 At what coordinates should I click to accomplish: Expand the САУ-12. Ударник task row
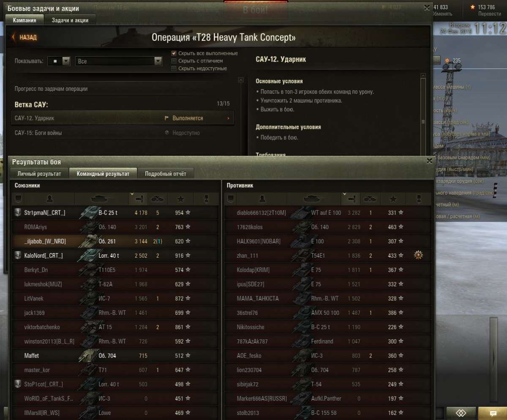pyautogui.click(x=123, y=118)
